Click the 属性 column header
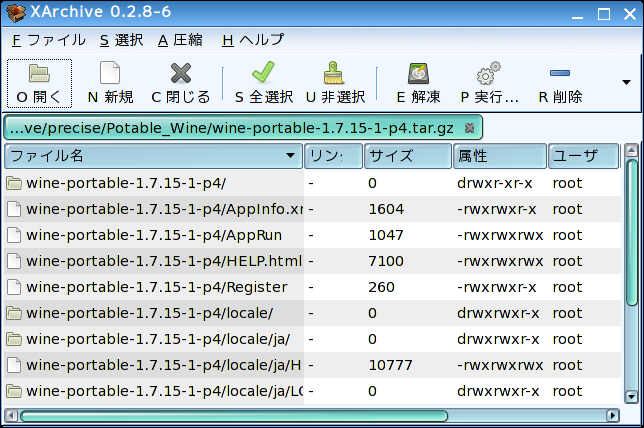 point(500,156)
